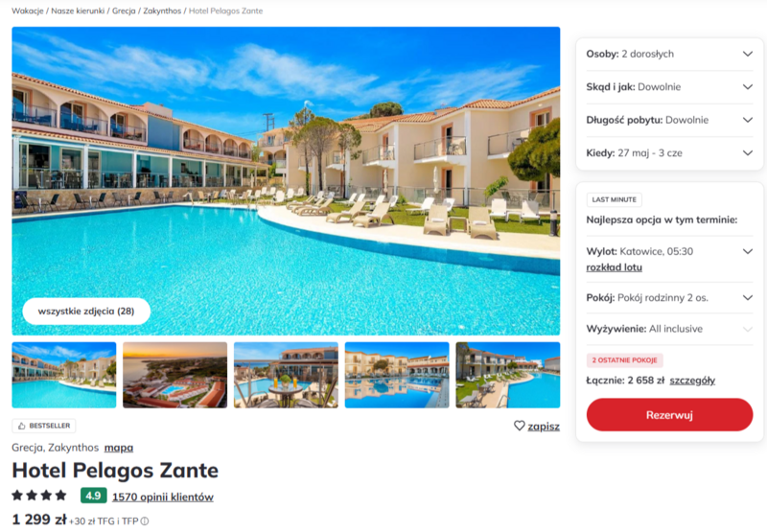Click the info icon beside TFG i TFP
767x532 pixels.
[145, 521]
